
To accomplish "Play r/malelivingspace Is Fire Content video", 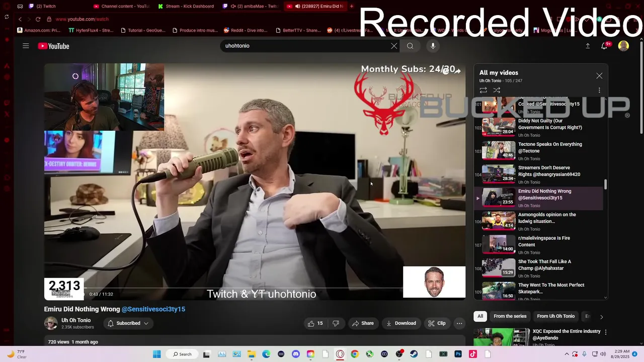I will pos(538,245).
